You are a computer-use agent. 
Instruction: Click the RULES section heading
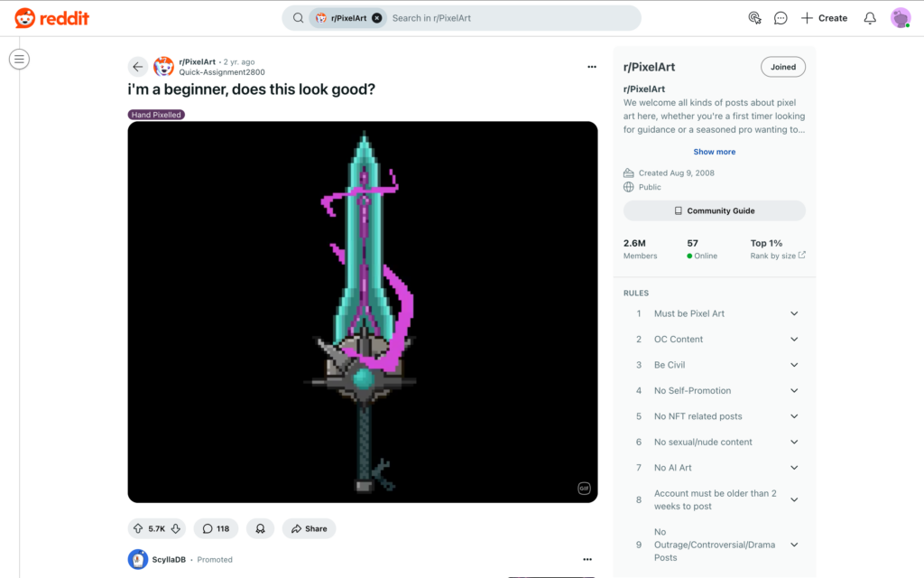636,294
